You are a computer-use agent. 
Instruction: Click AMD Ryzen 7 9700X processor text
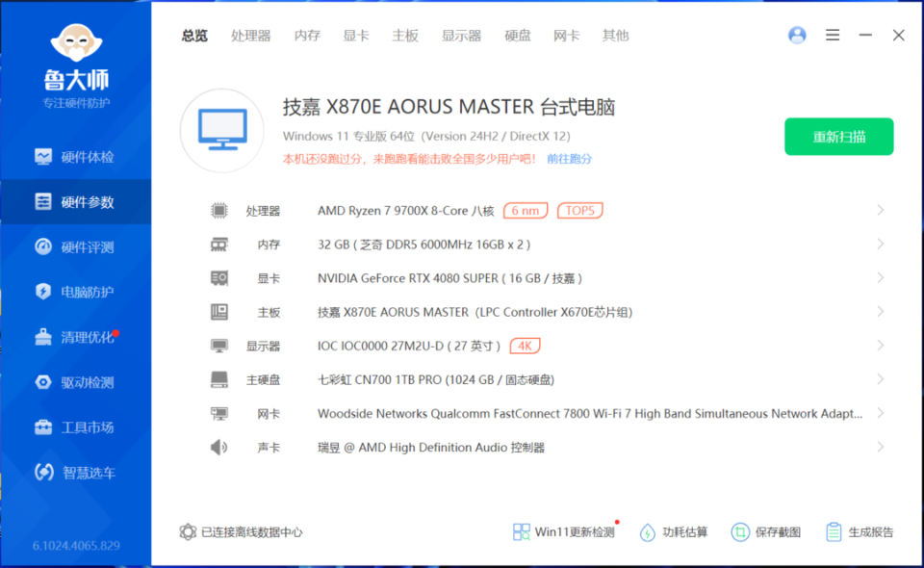coord(405,211)
